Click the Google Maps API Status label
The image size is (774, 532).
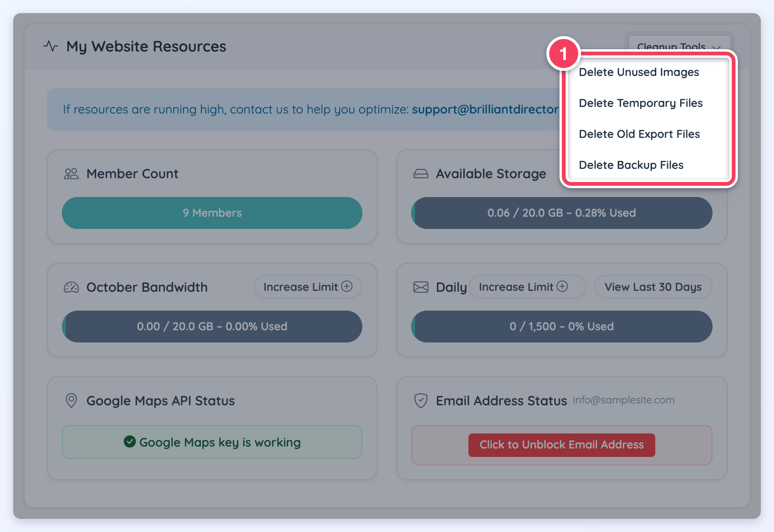(161, 401)
